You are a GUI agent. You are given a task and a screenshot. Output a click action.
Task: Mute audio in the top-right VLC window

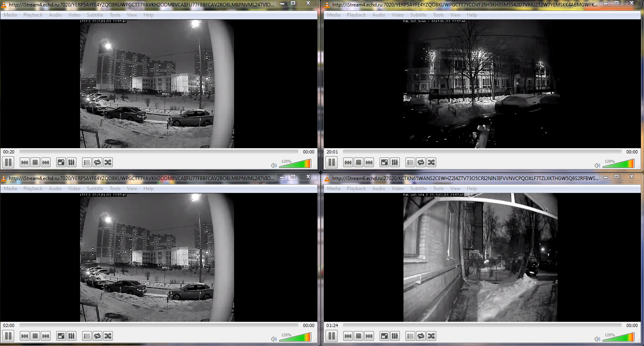pos(597,165)
